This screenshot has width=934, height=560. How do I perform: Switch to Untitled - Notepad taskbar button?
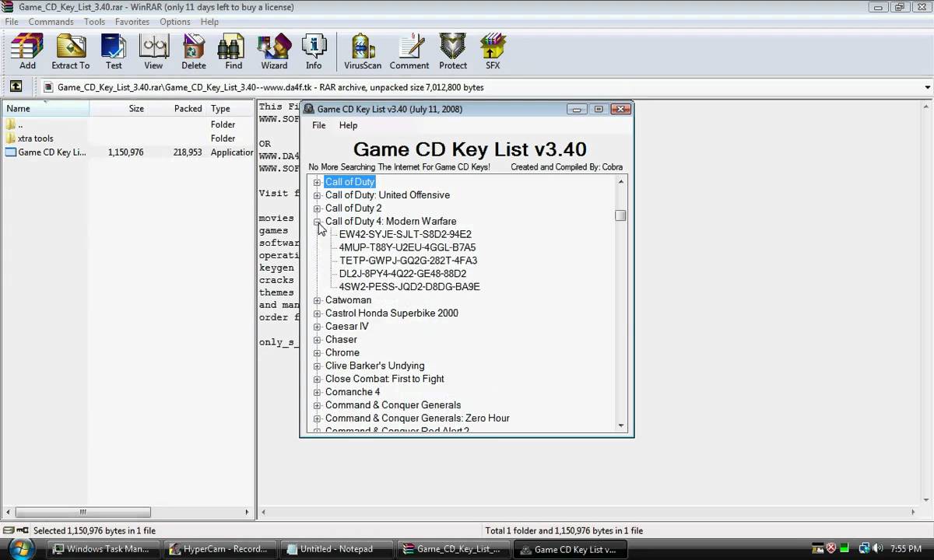pos(335,549)
